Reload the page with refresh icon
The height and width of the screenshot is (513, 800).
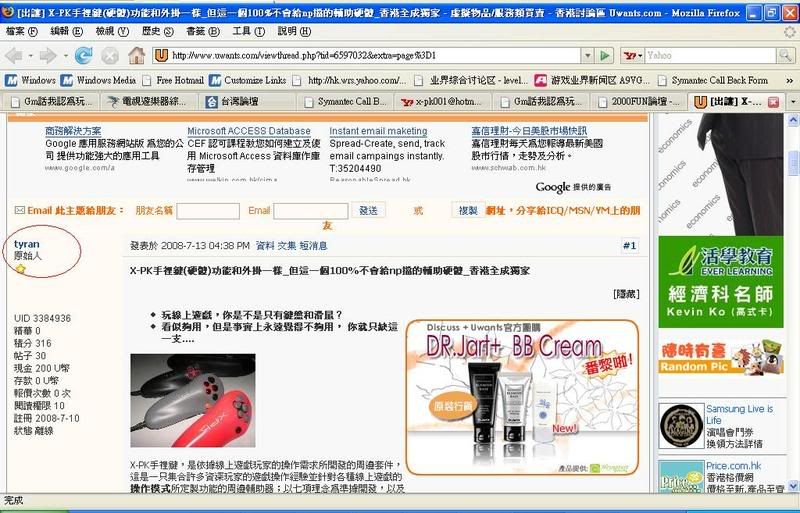point(84,55)
